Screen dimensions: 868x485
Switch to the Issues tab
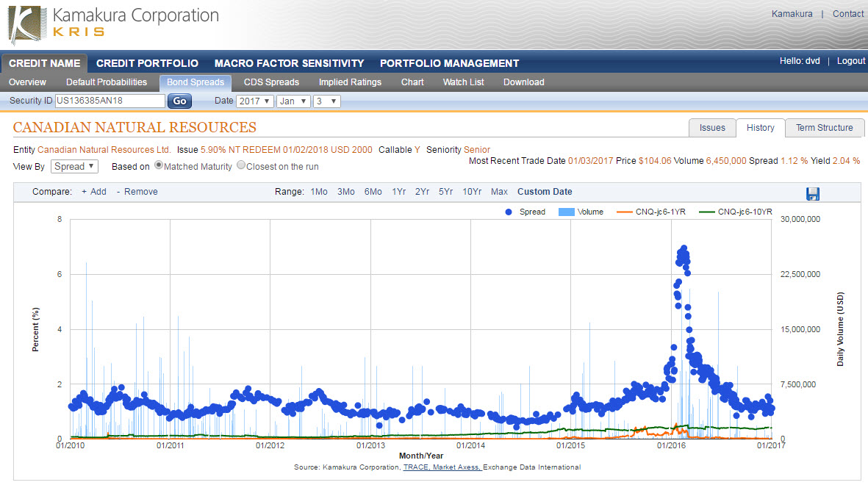pos(711,127)
